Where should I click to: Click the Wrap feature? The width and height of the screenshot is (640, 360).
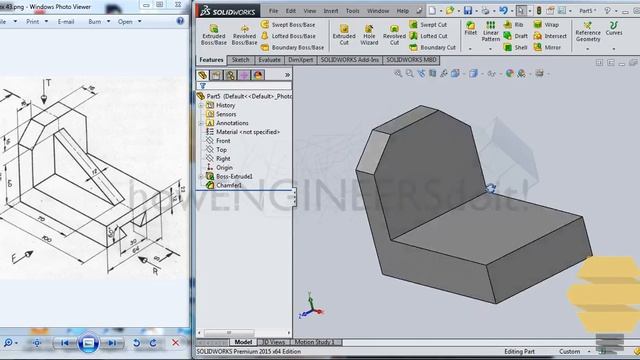(546, 24)
